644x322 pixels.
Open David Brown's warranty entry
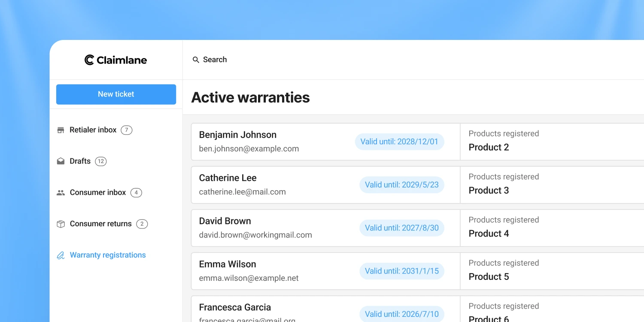(301, 228)
